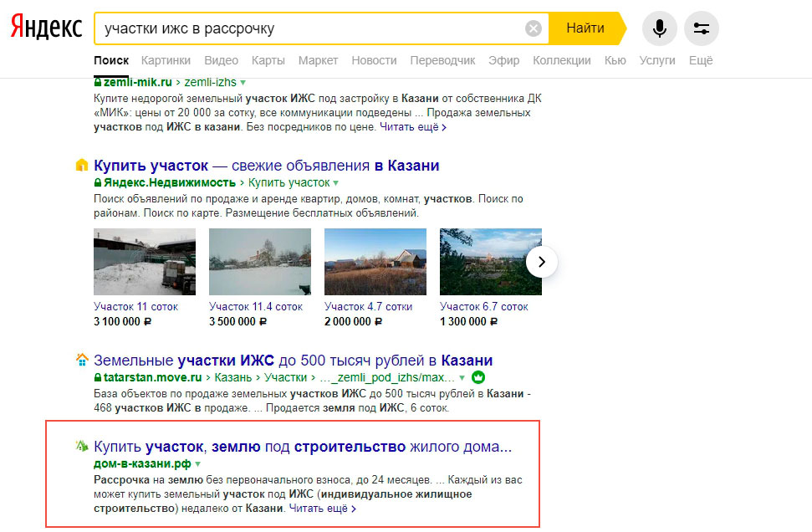Open the Эфир tab

click(504, 60)
